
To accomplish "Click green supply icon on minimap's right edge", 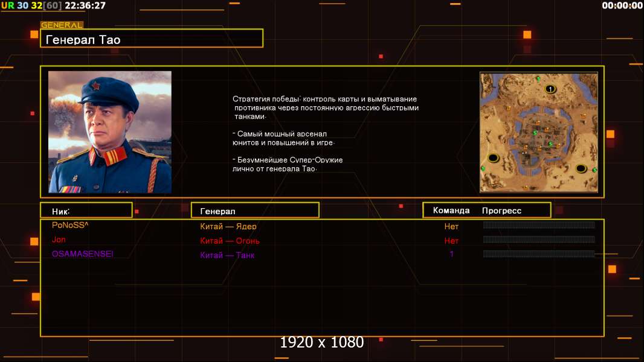I will pos(594,170).
